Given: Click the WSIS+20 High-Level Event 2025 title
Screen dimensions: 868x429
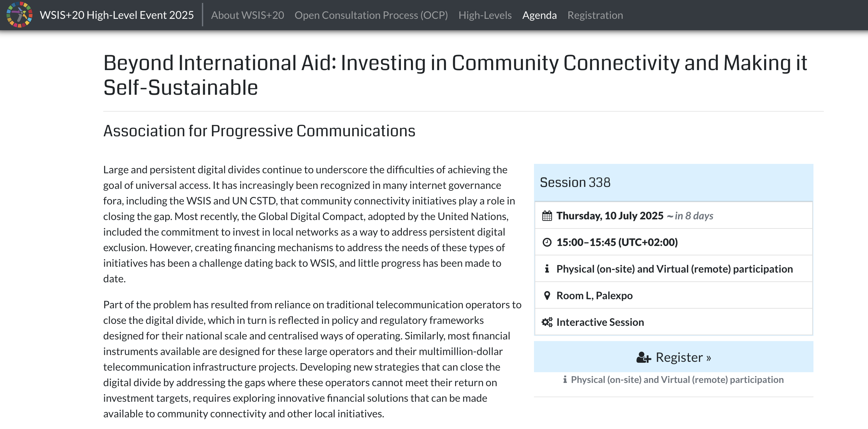Looking at the screenshot, I should 117,15.
